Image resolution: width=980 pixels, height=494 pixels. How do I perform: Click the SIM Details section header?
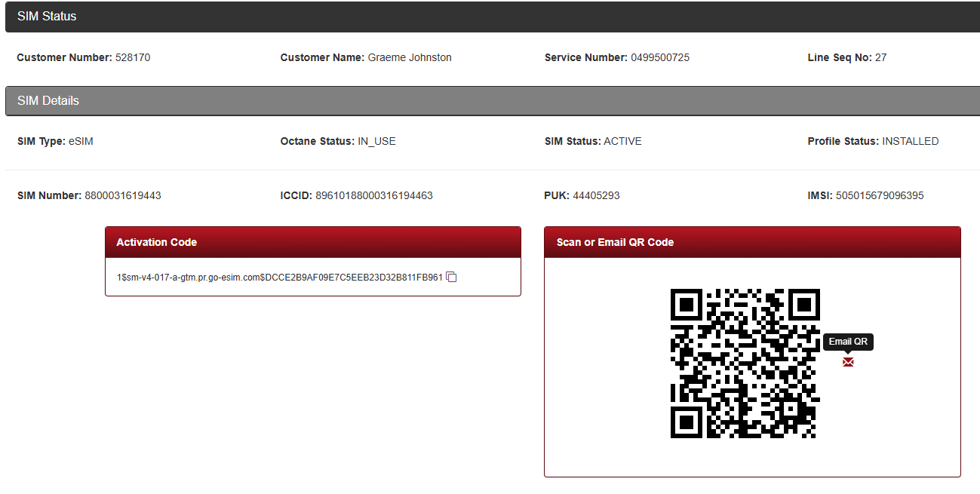[x=493, y=101]
